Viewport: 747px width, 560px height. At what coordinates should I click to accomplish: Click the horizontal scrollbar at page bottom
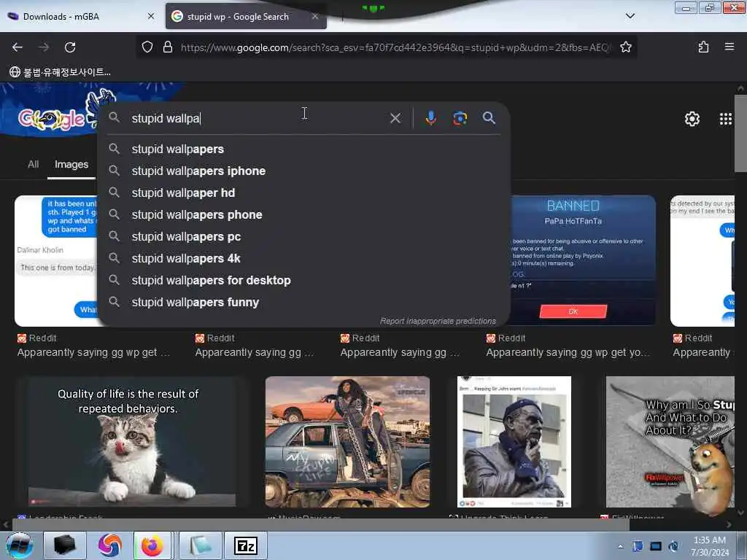tap(320, 525)
